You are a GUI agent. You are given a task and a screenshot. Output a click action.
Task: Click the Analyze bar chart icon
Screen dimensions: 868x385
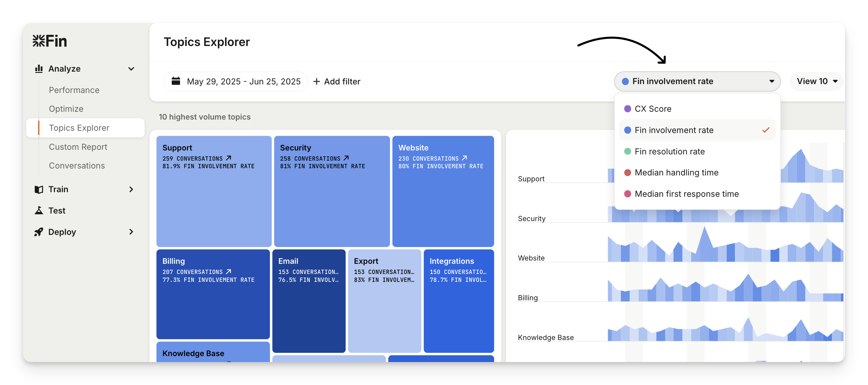click(39, 69)
